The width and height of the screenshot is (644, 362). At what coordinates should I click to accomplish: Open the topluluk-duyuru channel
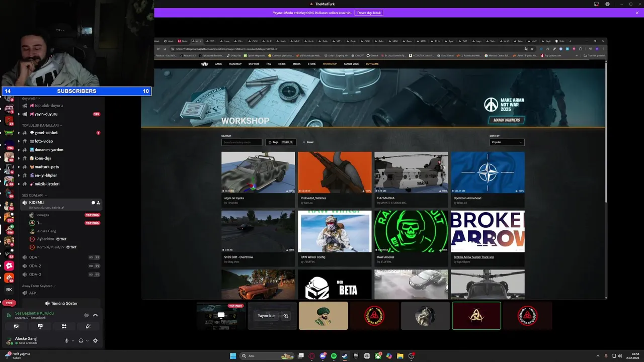60,106
